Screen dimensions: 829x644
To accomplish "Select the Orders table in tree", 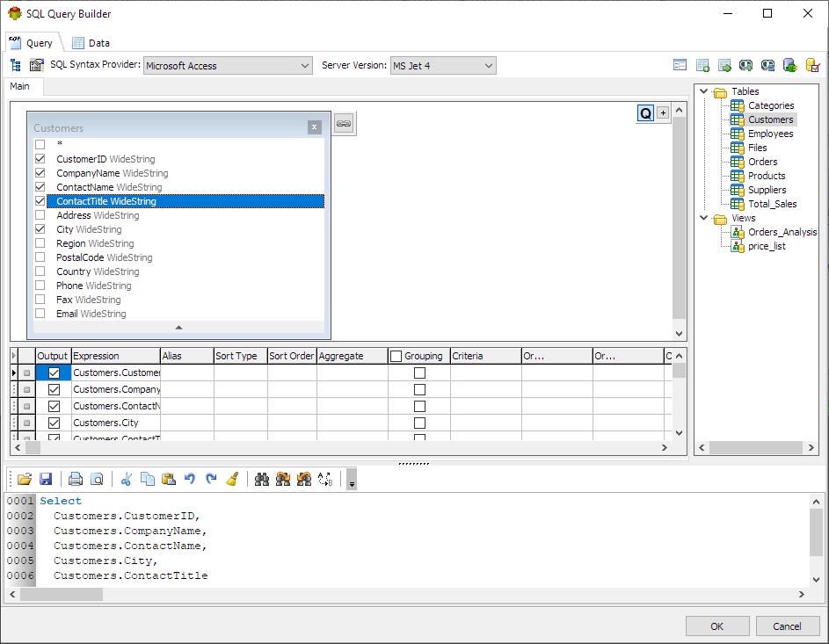I will tap(762, 162).
